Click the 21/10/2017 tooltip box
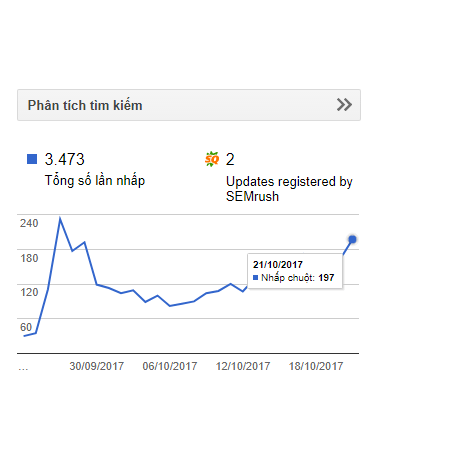 point(295,271)
